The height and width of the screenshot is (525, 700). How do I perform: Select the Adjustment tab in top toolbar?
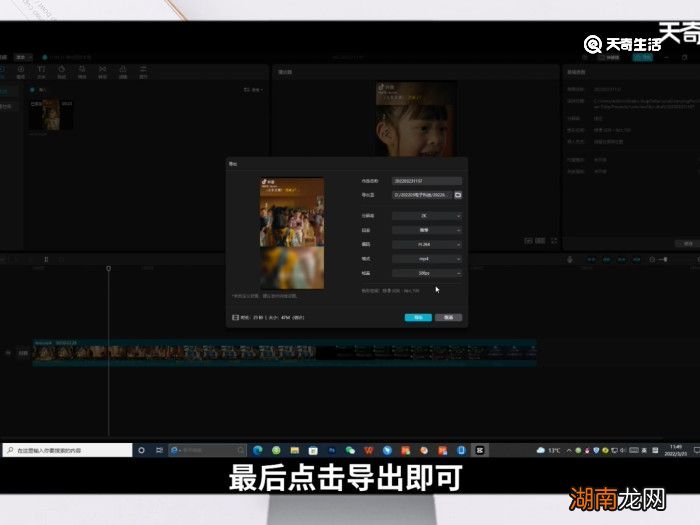(143, 71)
